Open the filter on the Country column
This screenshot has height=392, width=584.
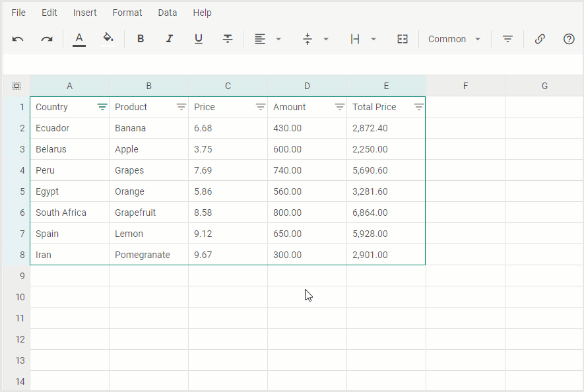click(x=103, y=107)
